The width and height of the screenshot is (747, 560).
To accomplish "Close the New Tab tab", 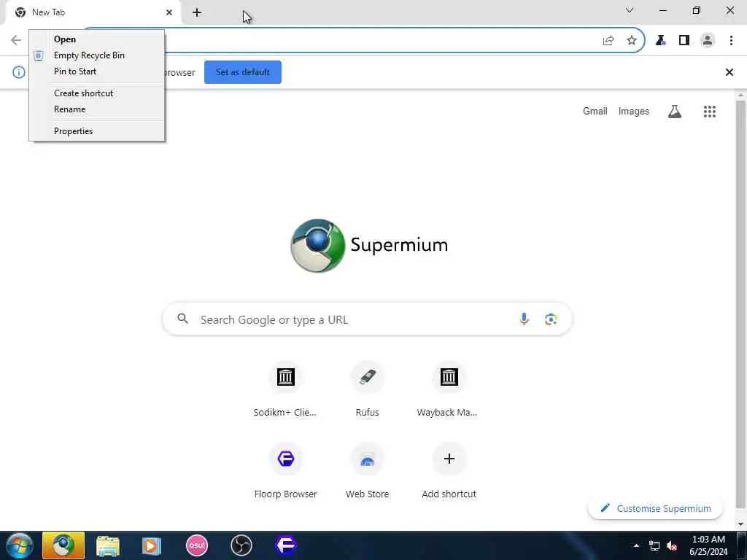I will coord(169,12).
